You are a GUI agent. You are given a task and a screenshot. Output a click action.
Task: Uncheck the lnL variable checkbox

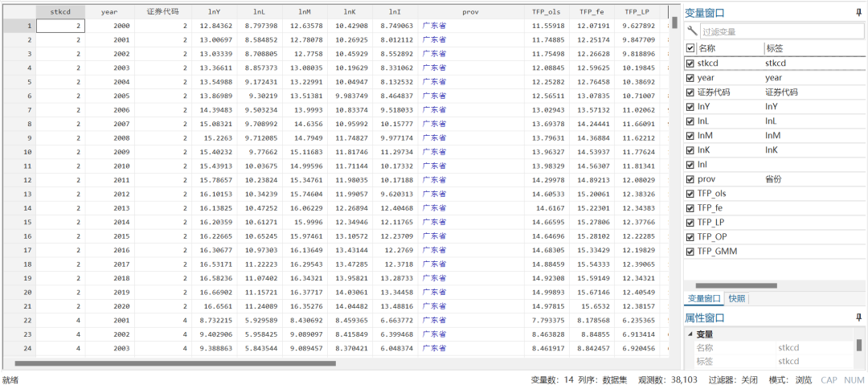(690, 121)
